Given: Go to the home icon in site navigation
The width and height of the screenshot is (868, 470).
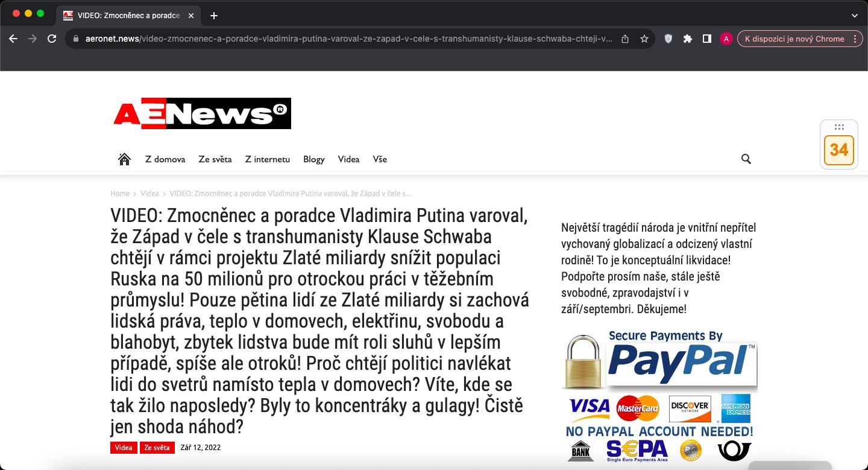Looking at the screenshot, I should click(x=124, y=159).
